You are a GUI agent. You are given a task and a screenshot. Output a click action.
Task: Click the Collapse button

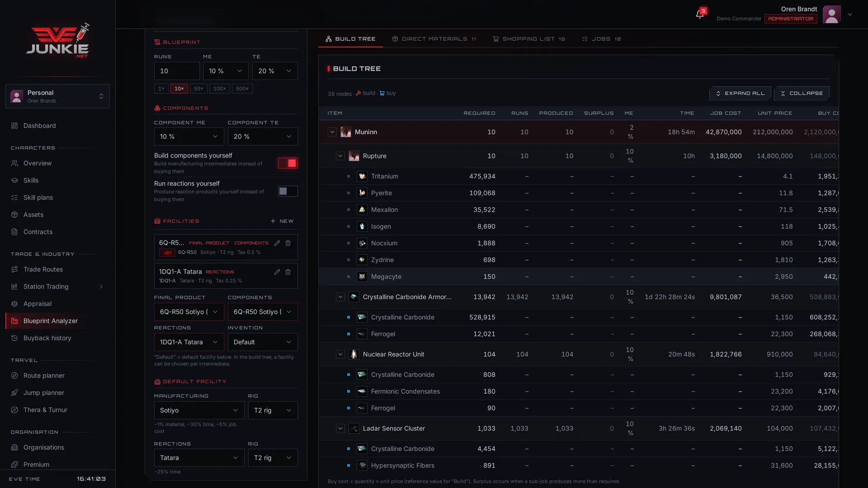(x=802, y=94)
